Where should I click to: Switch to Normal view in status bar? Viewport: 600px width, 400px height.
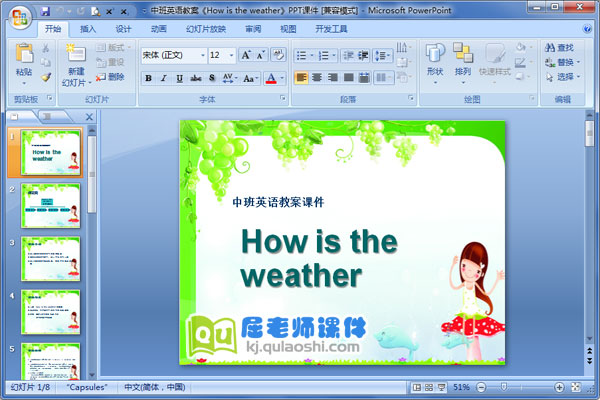tap(416, 387)
